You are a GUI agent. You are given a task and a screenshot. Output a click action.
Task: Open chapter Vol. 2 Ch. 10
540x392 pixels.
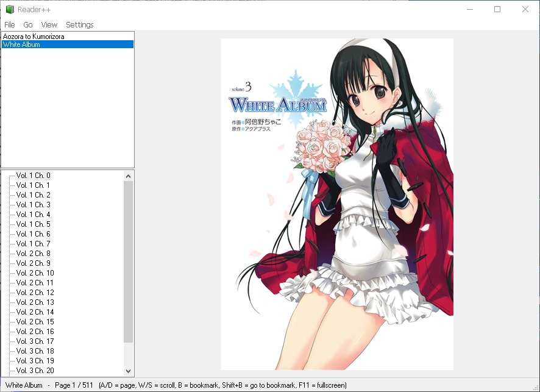(35, 273)
